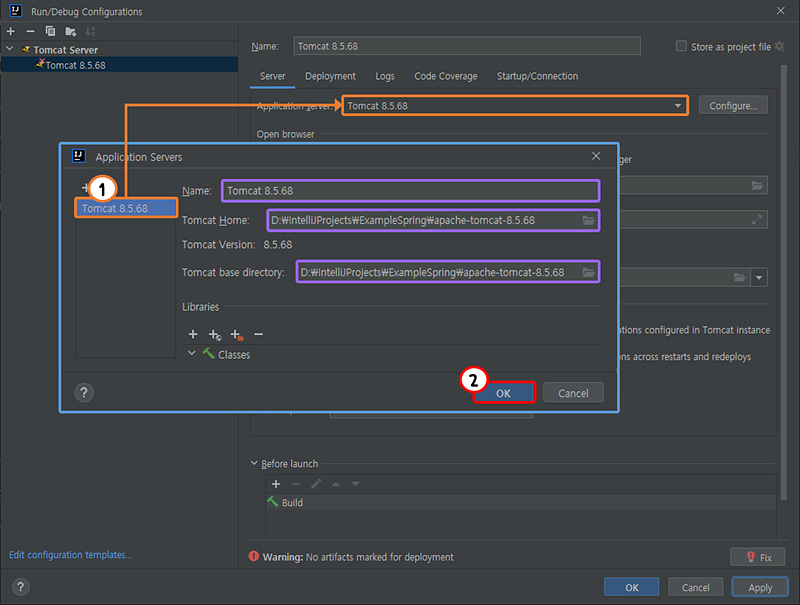Add new run configuration with plus icon
800x605 pixels.
click(11, 32)
